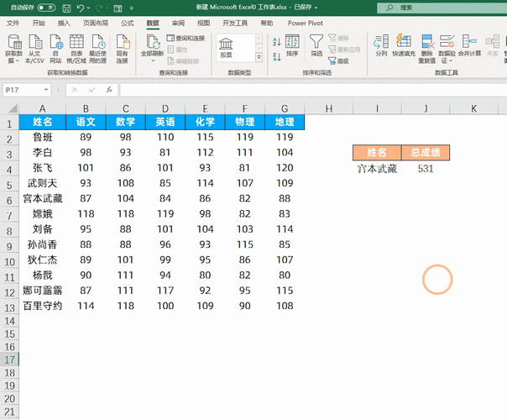This screenshot has height=420, width=507.
Task: Click sort ascending A-Z icon
Action: click(277, 41)
